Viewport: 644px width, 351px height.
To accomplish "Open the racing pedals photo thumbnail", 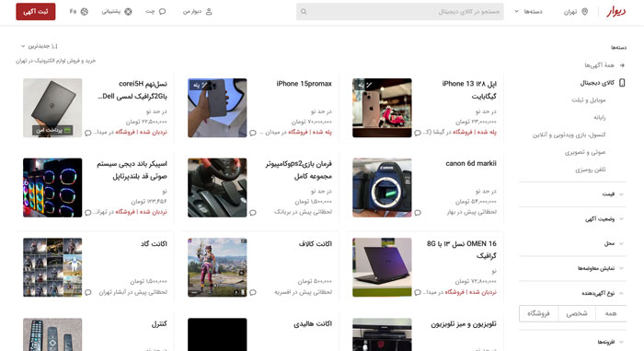I will click(217, 188).
